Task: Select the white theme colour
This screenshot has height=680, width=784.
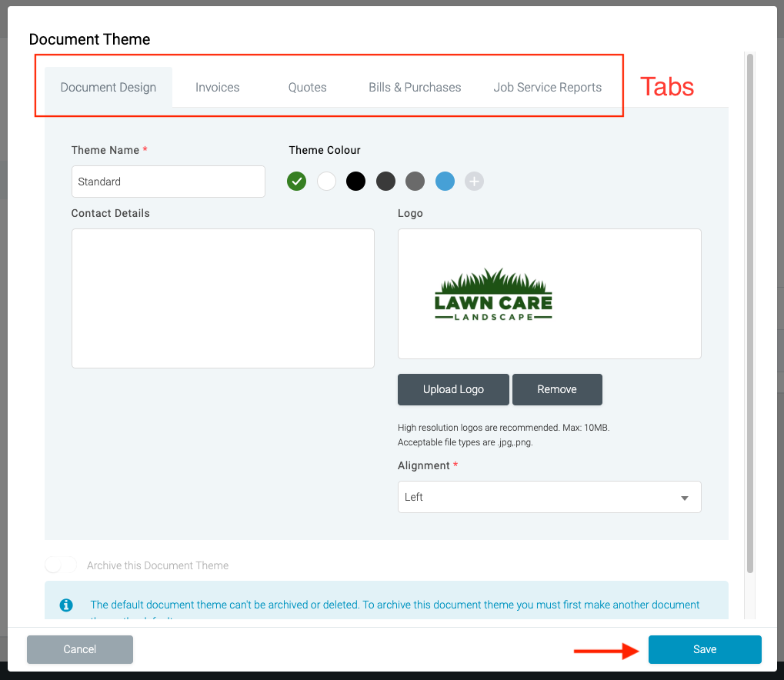Action: click(325, 181)
